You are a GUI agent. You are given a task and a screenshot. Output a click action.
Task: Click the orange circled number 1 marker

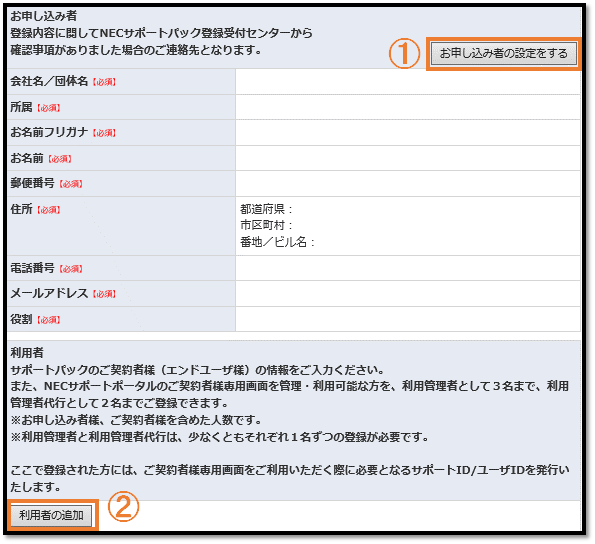coord(404,53)
